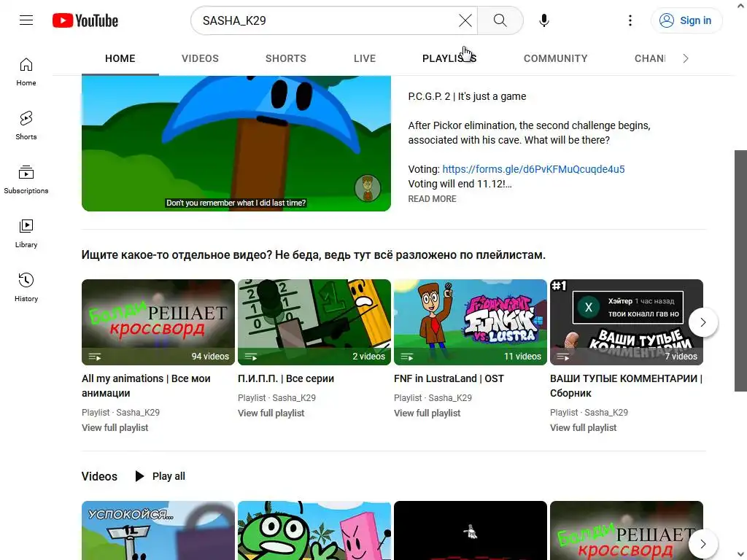
Task: Click the magnifying glass search button
Action: 500,20
